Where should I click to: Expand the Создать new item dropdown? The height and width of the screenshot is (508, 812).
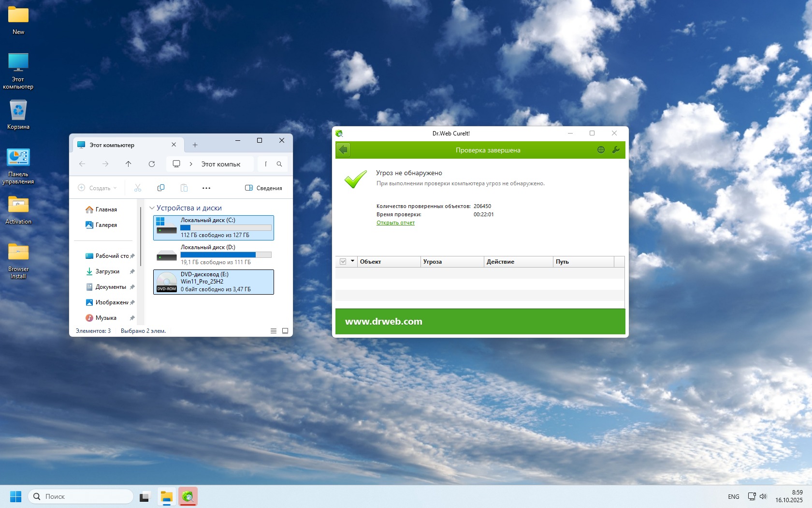[x=98, y=188]
